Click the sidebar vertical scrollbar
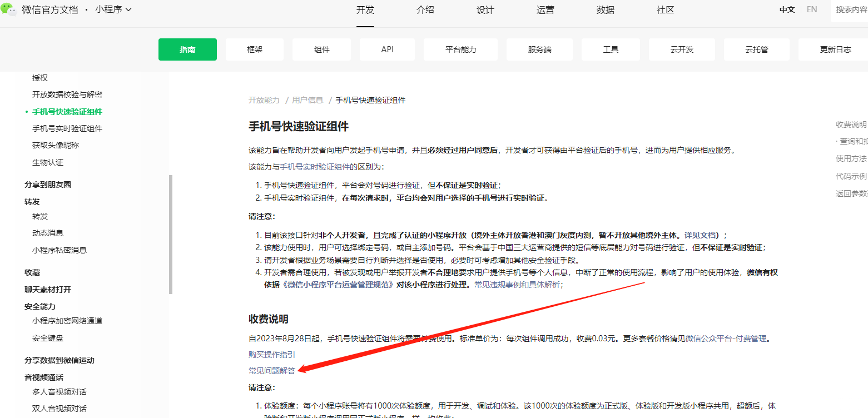The width and height of the screenshot is (868, 418). pyautogui.click(x=171, y=234)
